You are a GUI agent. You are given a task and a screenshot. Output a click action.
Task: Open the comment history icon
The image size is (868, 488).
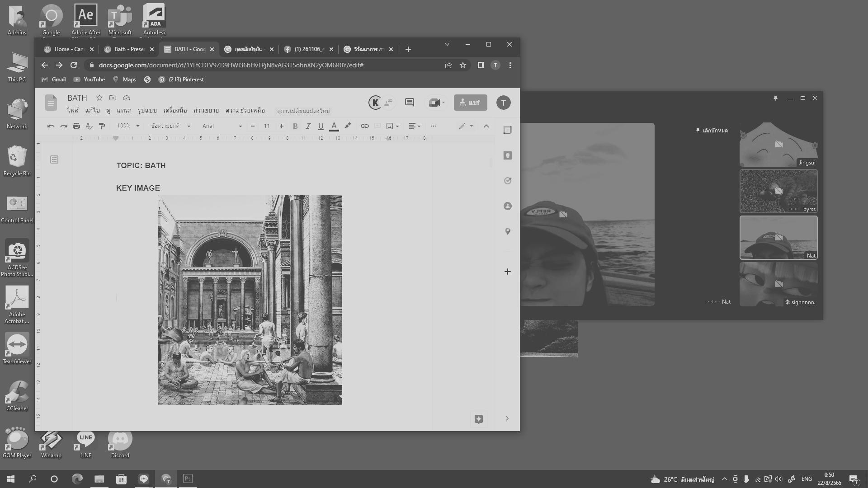point(409,103)
